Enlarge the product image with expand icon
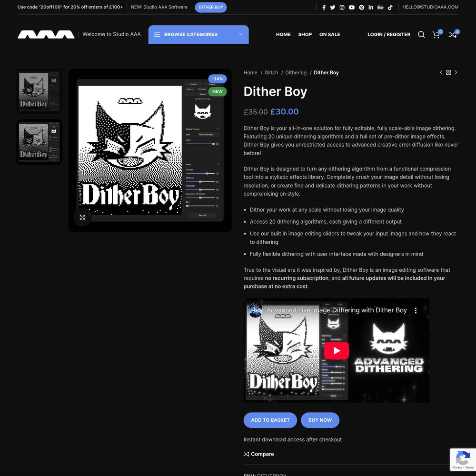Screen dimensions: 476x476 [82, 218]
